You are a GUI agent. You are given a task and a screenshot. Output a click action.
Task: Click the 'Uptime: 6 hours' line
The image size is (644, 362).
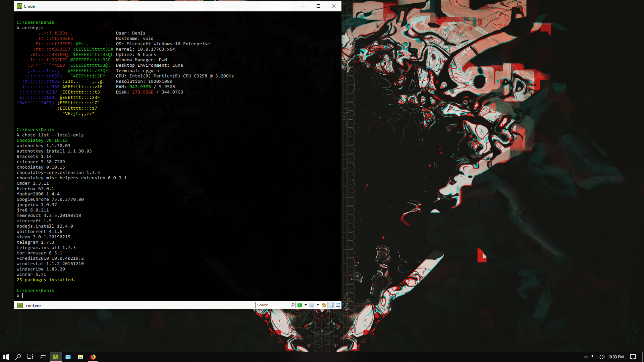coord(136,55)
